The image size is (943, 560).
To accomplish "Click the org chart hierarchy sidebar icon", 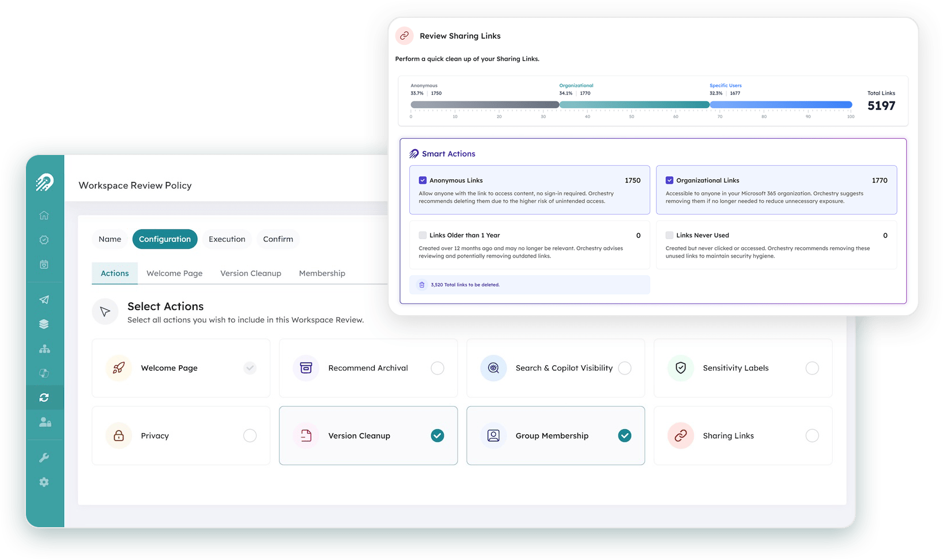I will tap(44, 348).
